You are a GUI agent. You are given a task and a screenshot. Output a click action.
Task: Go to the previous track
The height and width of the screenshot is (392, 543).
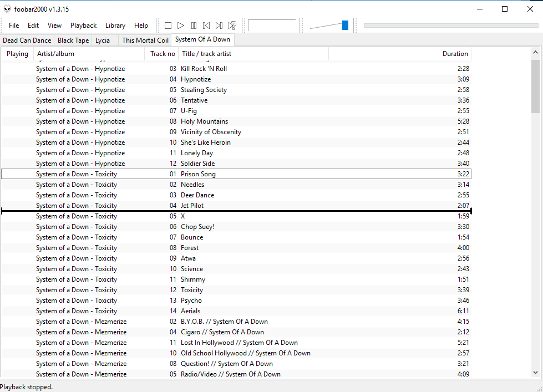(x=206, y=26)
